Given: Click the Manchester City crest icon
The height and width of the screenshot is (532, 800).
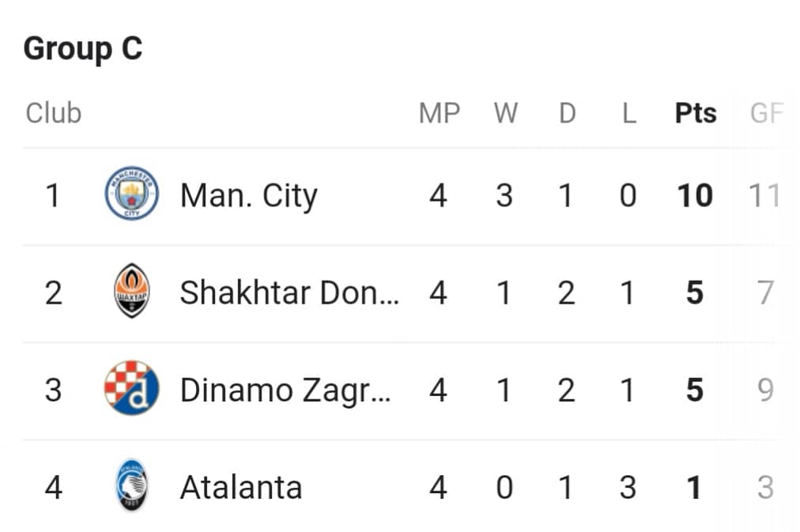Looking at the screenshot, I should (132, 194).
